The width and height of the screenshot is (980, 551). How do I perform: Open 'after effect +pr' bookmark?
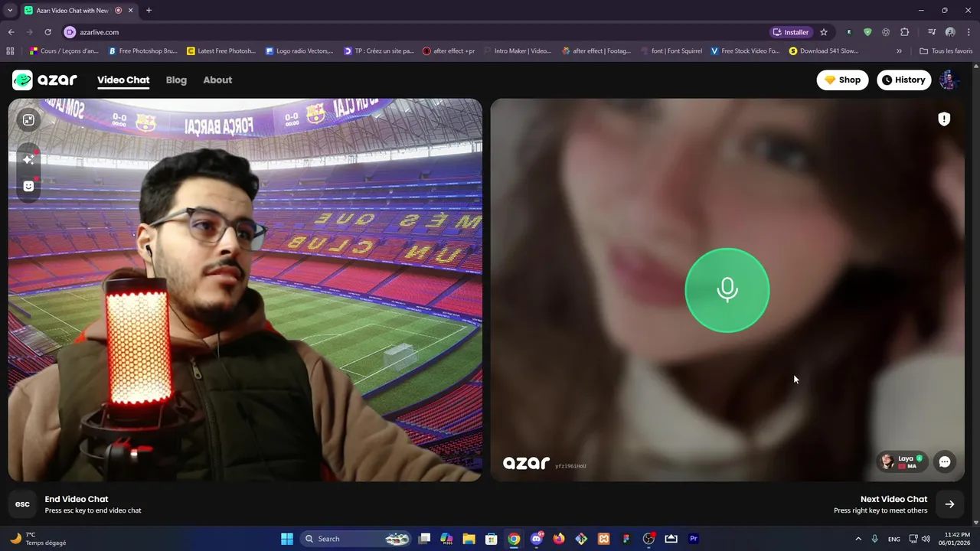pyautogui.click(x=449, y=51)
